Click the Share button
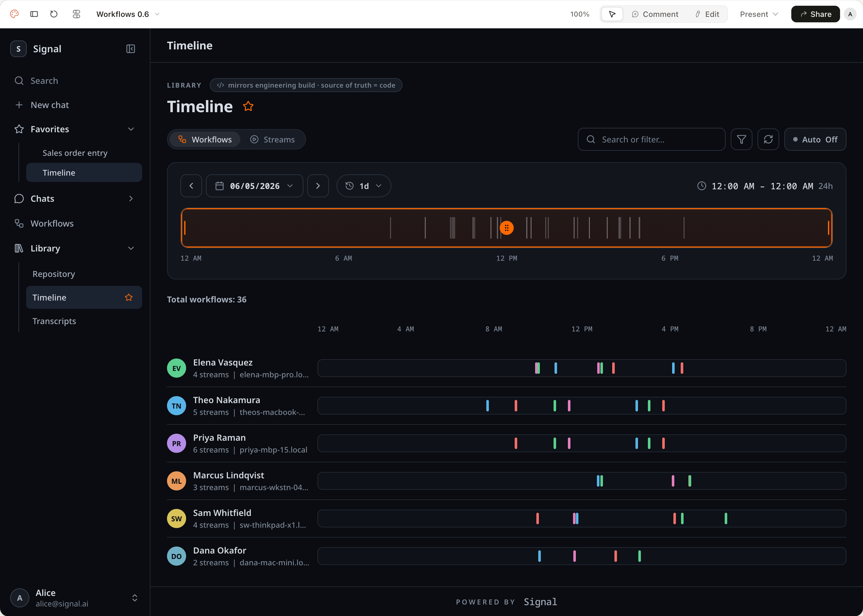 [815, 14]
